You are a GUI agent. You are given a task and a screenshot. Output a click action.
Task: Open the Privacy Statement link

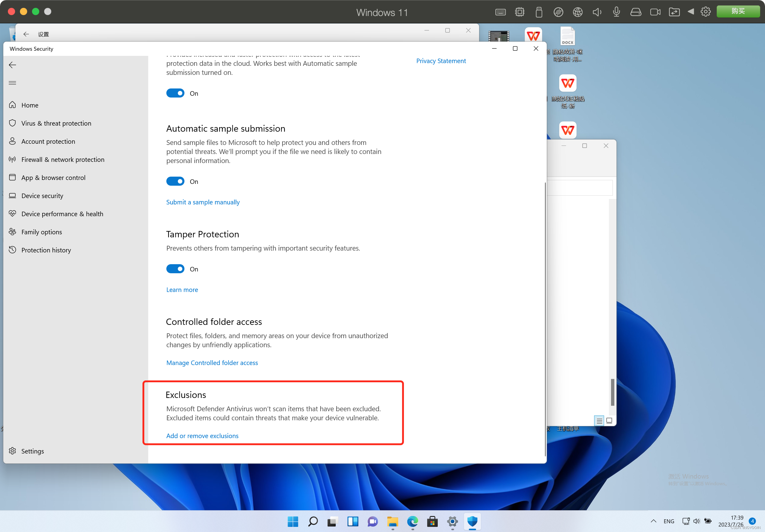441,61
